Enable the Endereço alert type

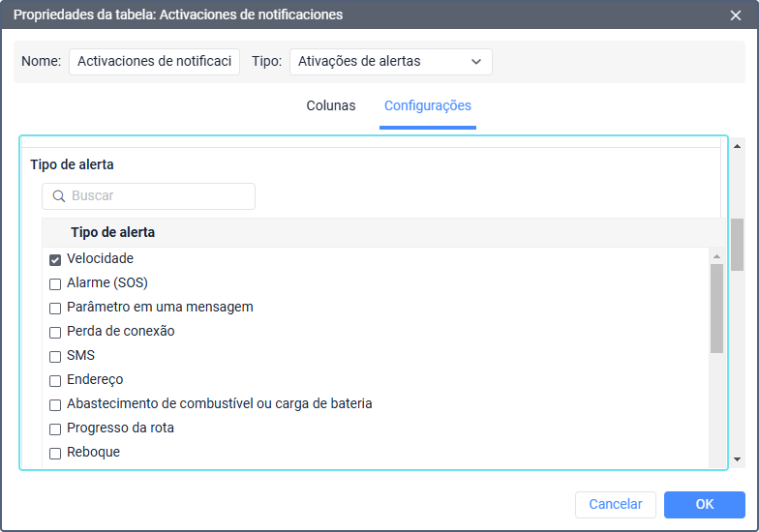[x=55, y=380]
